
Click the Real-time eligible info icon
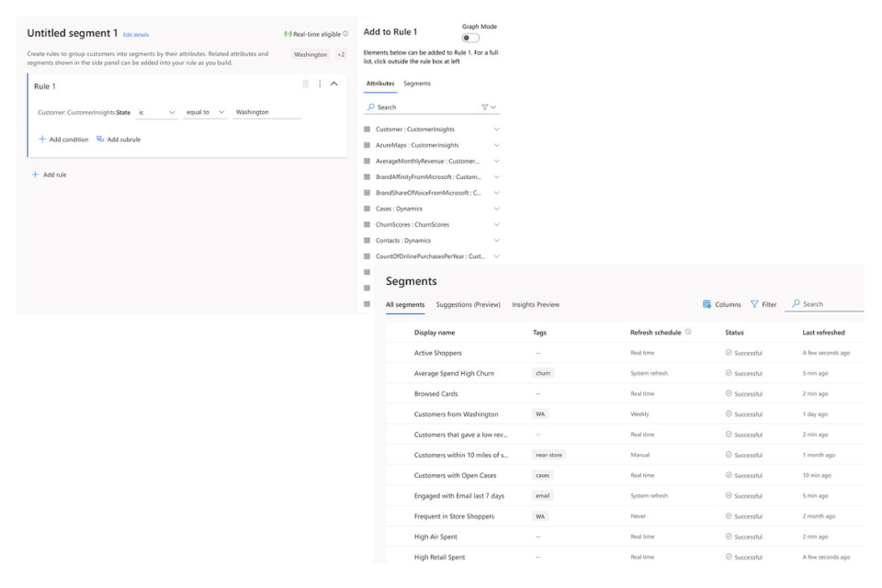[345, 34]
